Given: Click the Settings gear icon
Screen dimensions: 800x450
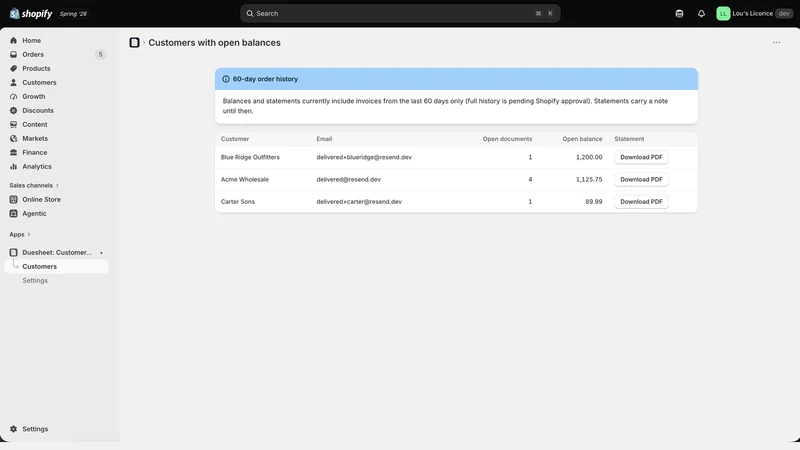Looking at the screenshot, I should point(13,429).
